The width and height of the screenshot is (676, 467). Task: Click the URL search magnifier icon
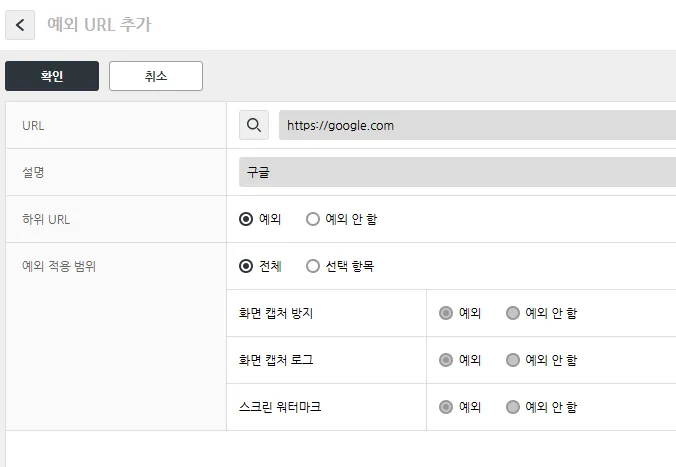coord(254,125)
